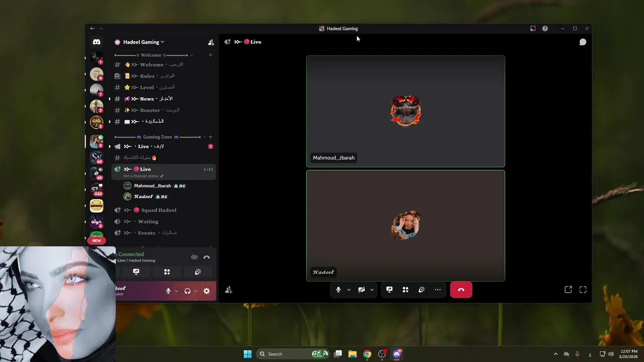Click NEW unread mentions pill

pos(97,241)
